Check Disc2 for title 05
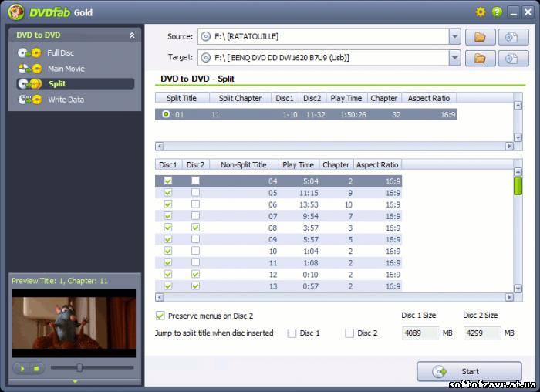540x392 pixels. (195, 192)
